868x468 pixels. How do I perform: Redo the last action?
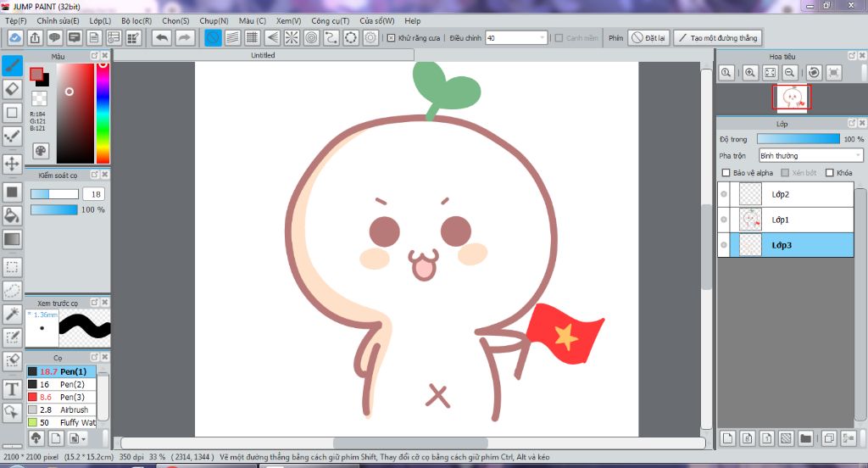[x=184, y=37]
